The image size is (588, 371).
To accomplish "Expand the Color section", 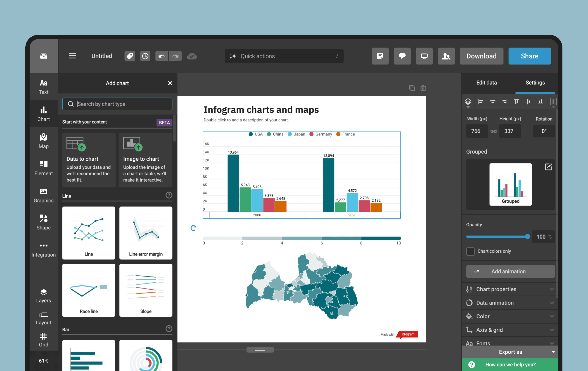I will [x=510, y=316].
